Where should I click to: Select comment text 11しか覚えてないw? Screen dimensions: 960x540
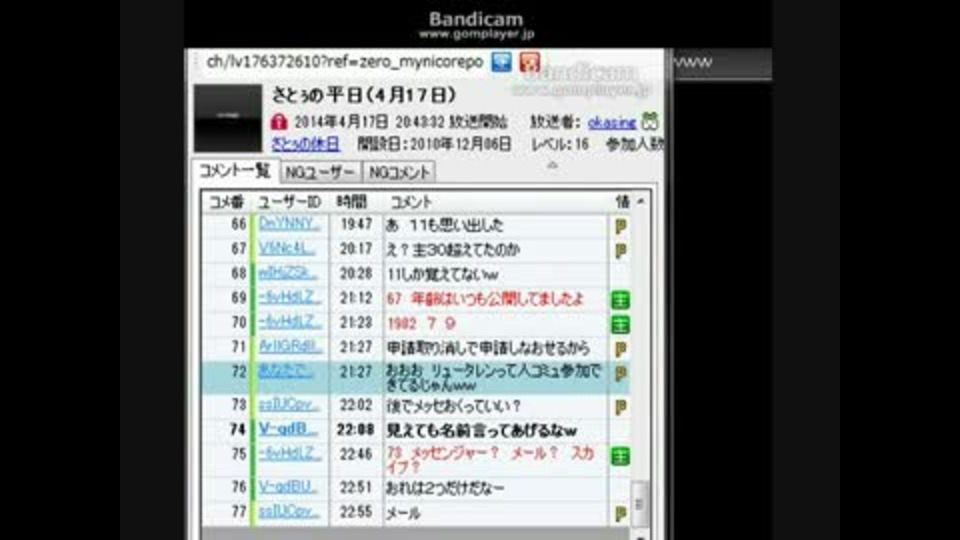443,274
